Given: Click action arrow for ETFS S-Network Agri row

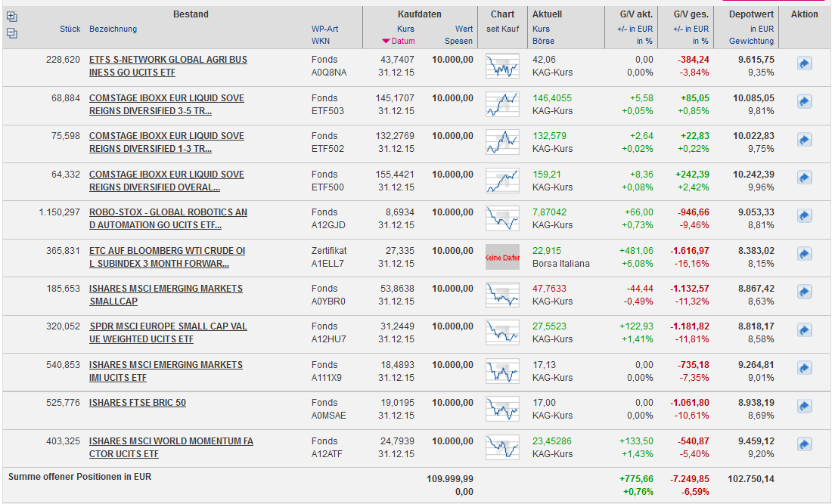Looking at the screenshot, I should pos(804,64).
